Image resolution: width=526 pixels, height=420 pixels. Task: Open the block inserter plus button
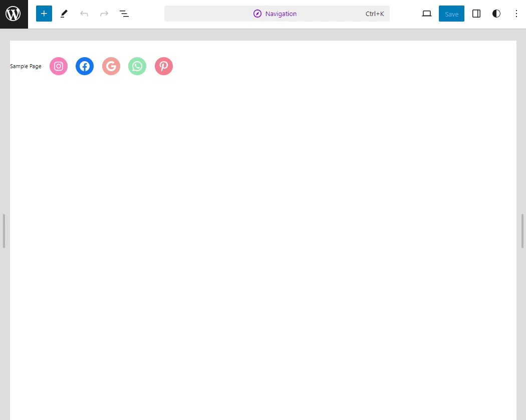click(x=44, y=14)
